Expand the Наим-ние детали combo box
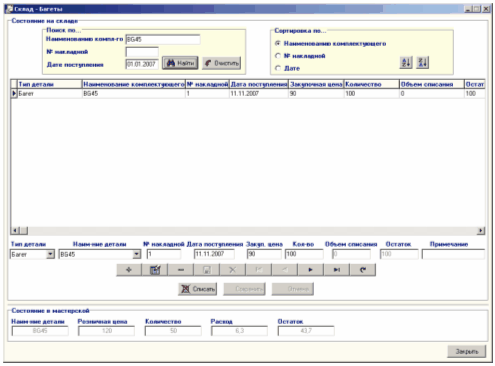The image size is (495, 366). click(136, 254)
